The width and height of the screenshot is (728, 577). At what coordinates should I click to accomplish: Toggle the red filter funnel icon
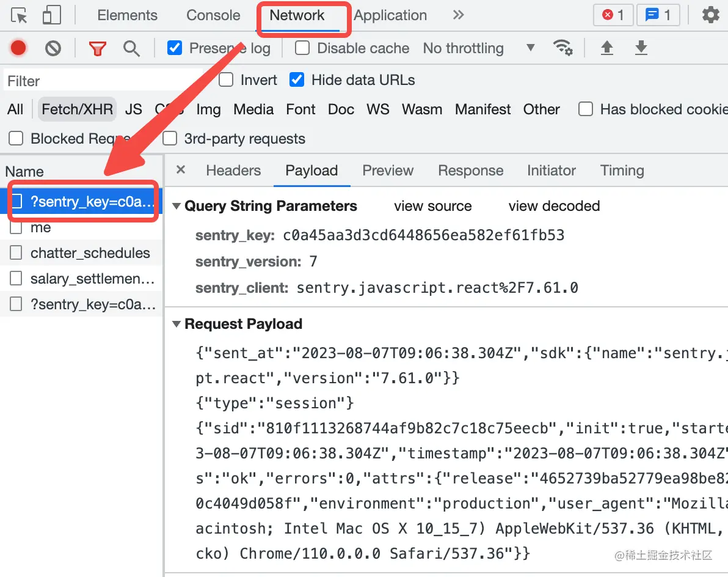98,48
